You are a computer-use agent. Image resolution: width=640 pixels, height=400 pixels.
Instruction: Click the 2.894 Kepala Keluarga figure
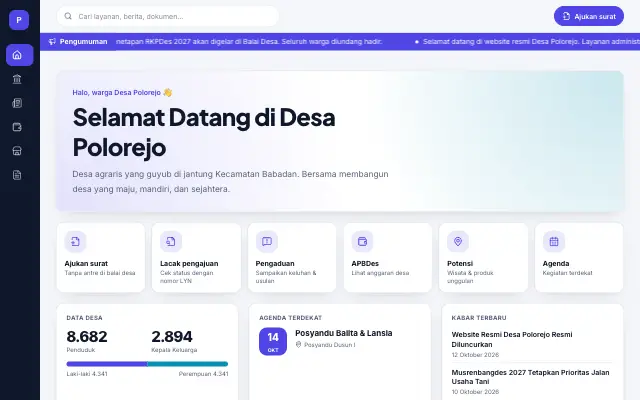click(172, 337)
